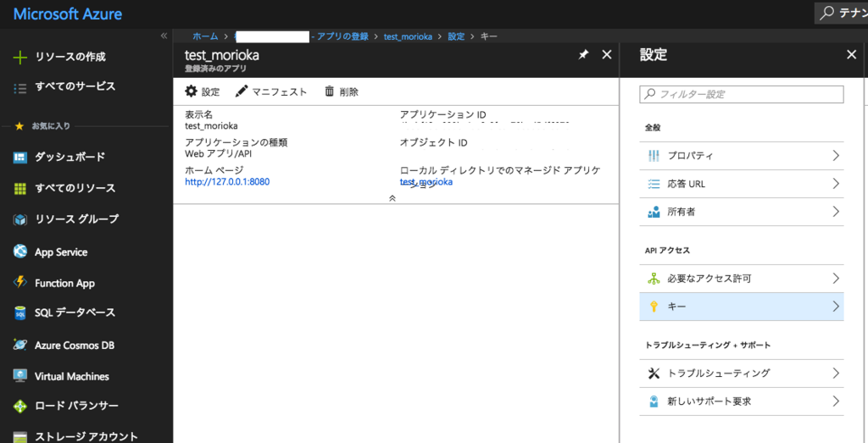
Task: Click the マニフェスト toolbar button
Action: tap(271, 91)
